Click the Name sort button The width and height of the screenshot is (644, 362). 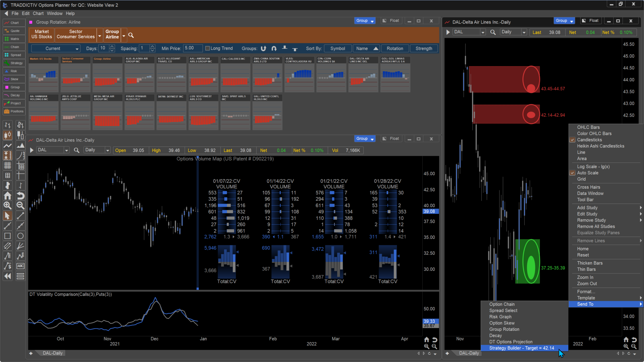click(367, 49)
